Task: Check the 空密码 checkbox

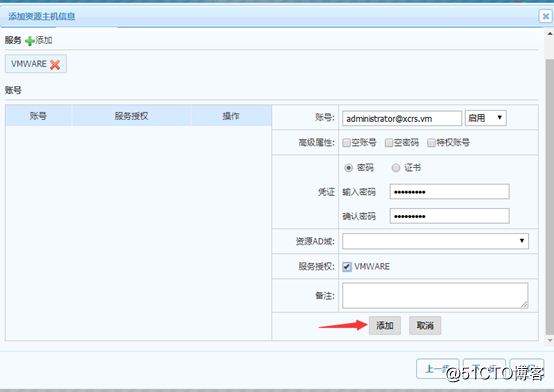Action: click(389, 142)
